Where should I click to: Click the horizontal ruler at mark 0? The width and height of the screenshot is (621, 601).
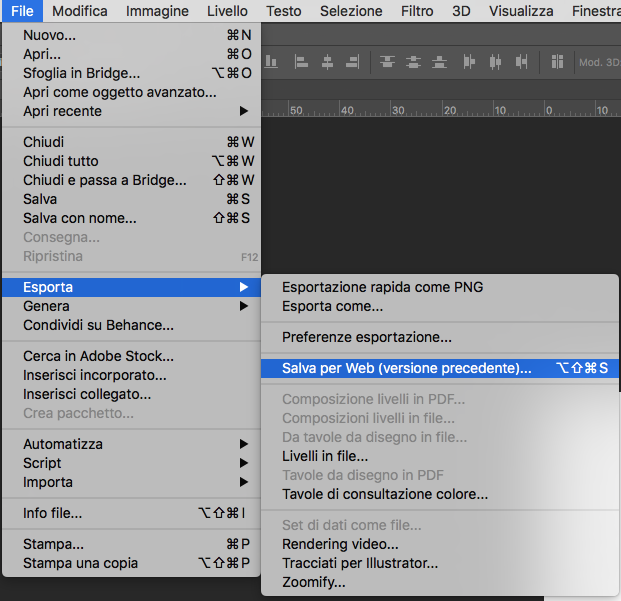tap(549, 110)
